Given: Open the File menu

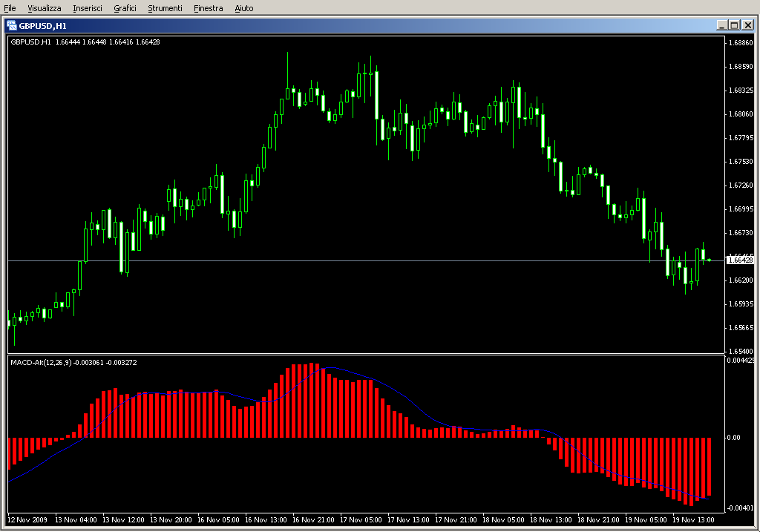Looking at the screenshot, I should pyautogui.click(x=10, y=8).
